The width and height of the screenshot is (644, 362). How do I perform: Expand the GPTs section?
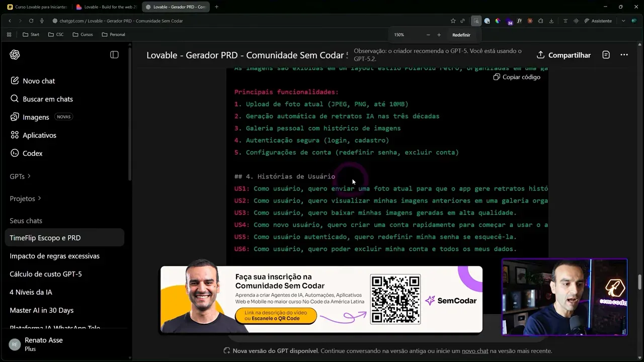tap(20, 176)
